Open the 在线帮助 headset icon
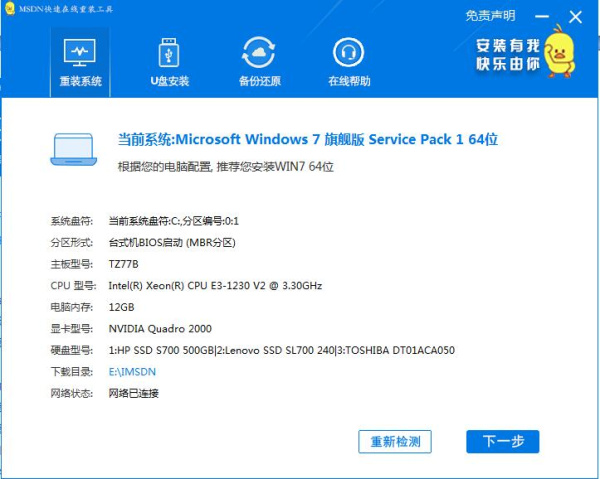Image resolution: width=600 pixels, height=479 pixels. pyautogui.click(x=348, y=52)
